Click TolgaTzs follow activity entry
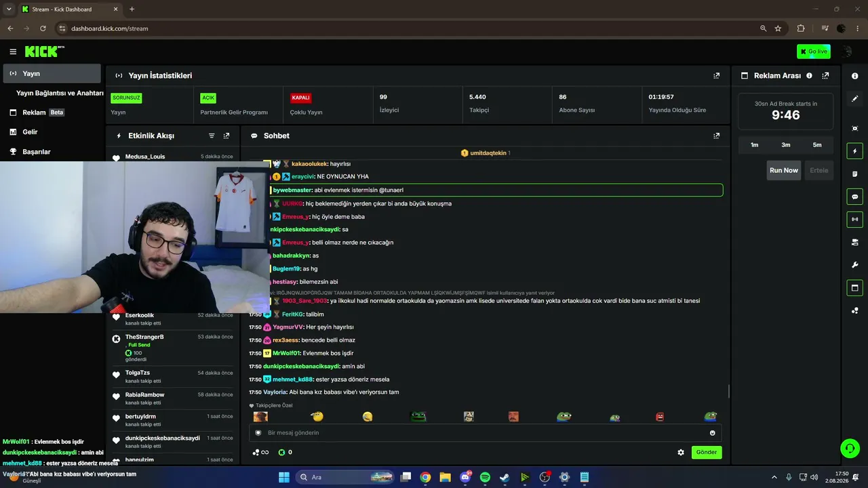This screenshot has width=868, height=488. [x=172, y=376]
